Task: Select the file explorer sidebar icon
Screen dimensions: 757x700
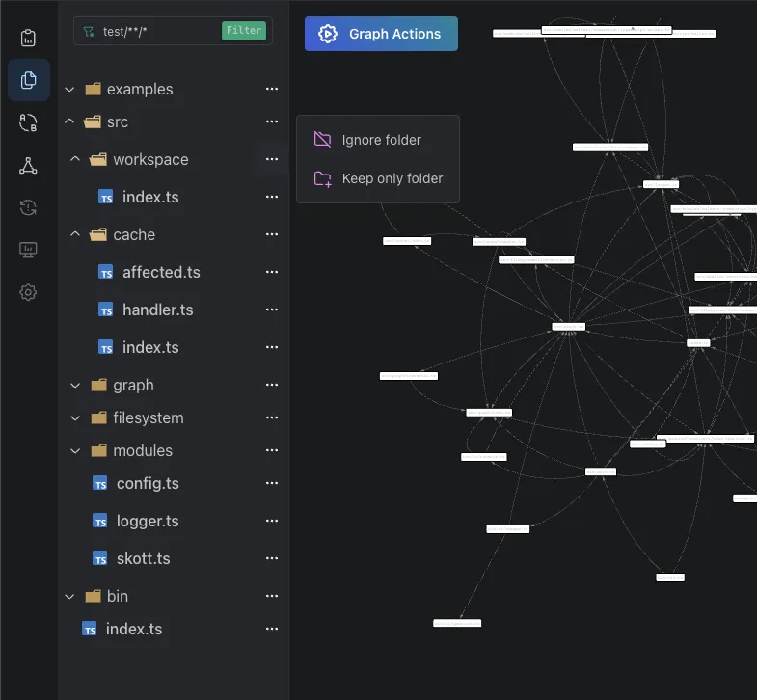Action: [x=29, y=80]
